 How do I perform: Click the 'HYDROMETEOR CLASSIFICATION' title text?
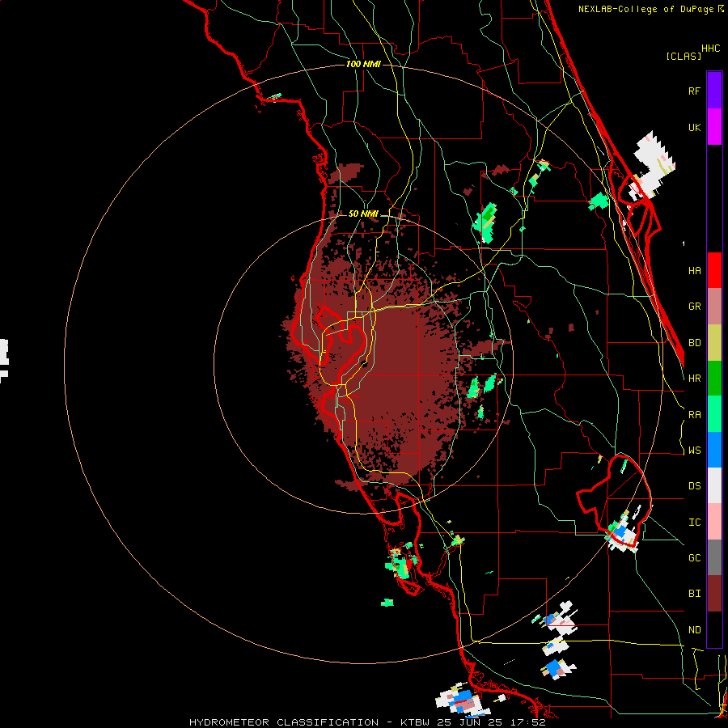pyautogui.click(x=284, y=722)
